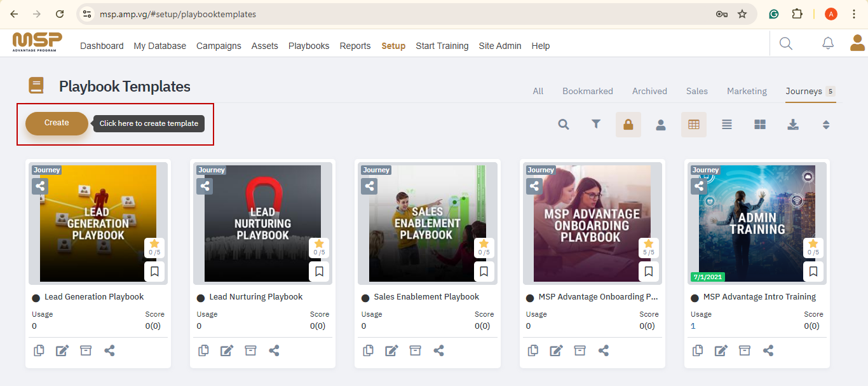Toggle the user/person filter icon in toolbar

(x=661, y=125)
